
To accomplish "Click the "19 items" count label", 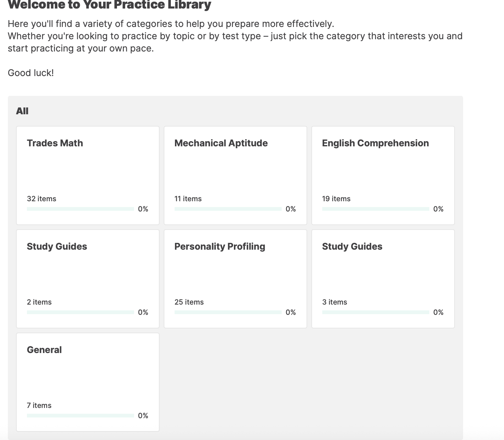I will pyautogui.click(x=336, y=199).
